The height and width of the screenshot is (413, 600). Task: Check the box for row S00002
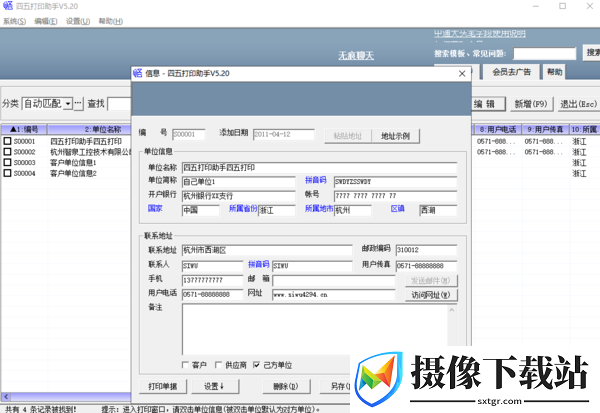click(7, 152)
